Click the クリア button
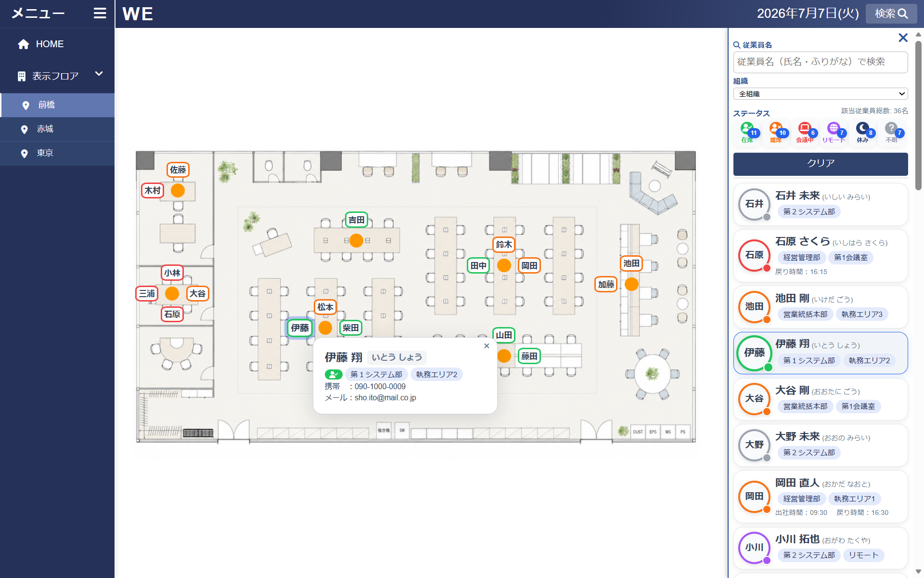The height and width of the screenshot is (578, 924). pyautogui.click(x=821, y=164)
